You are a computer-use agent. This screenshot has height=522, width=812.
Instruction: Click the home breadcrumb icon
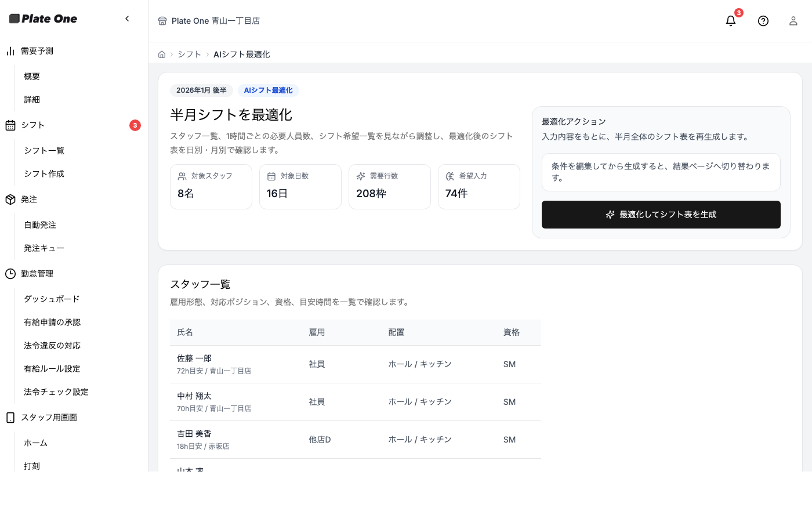pyautogui.click(x=162, y=55)
